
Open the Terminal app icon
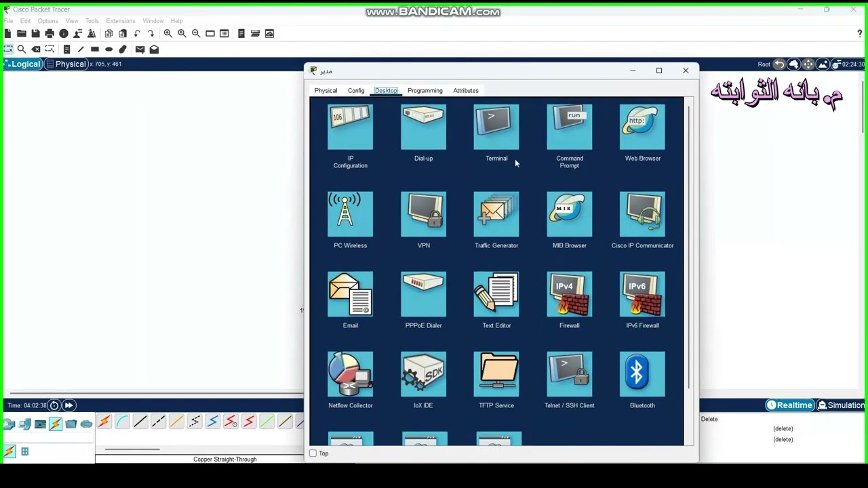coord(496,127)
